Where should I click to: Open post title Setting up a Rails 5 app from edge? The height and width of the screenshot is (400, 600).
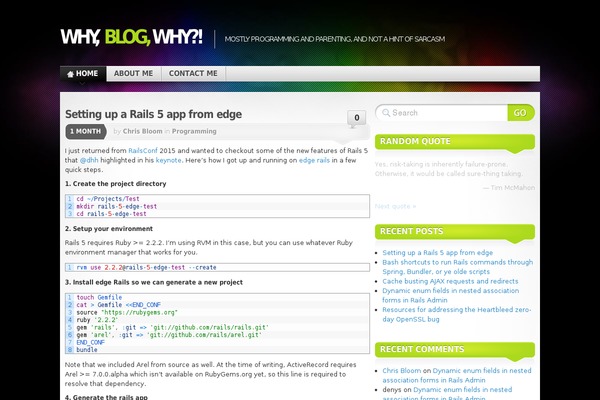tap(153, 114)
